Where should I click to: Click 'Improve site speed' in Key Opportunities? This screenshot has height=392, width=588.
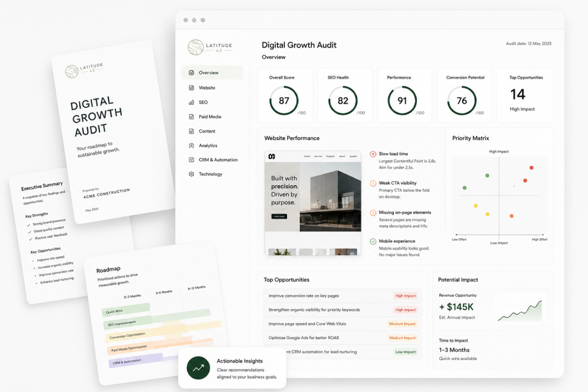tap(51, 258)
